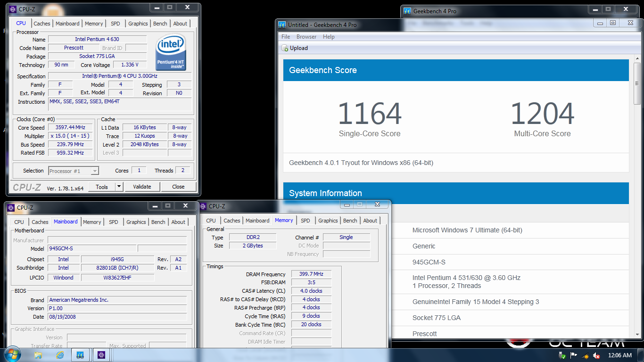Click the Chipset value i945G
The width and height of the screenshot is (644, 362).
[x=117, y=259]
